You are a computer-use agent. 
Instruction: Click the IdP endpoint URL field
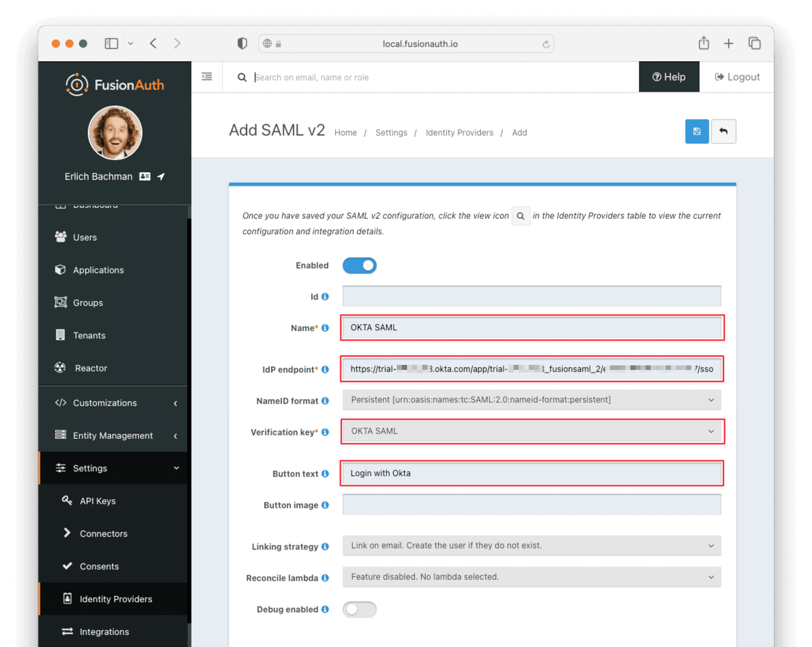[x=531, y=369]
